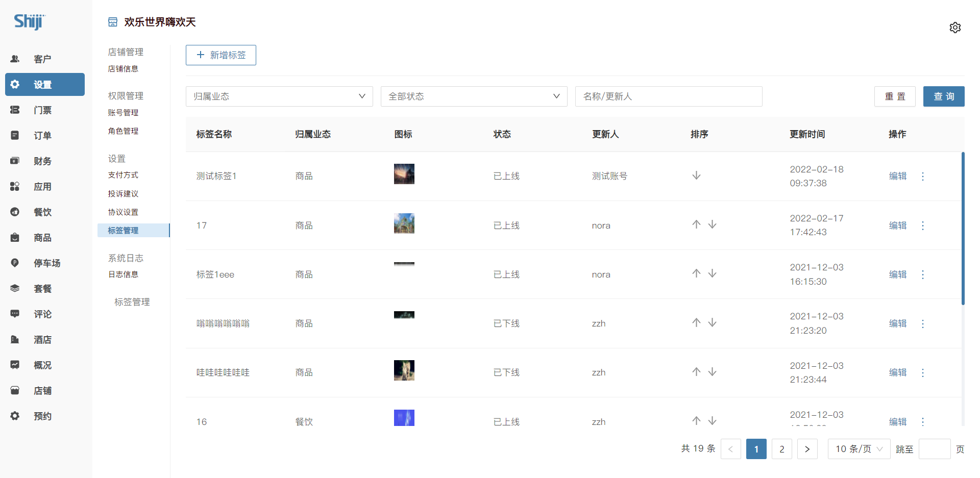Screen dimensions: 980x478
Task: Open the 商品 sidebar section
Action: coord(45,238)
